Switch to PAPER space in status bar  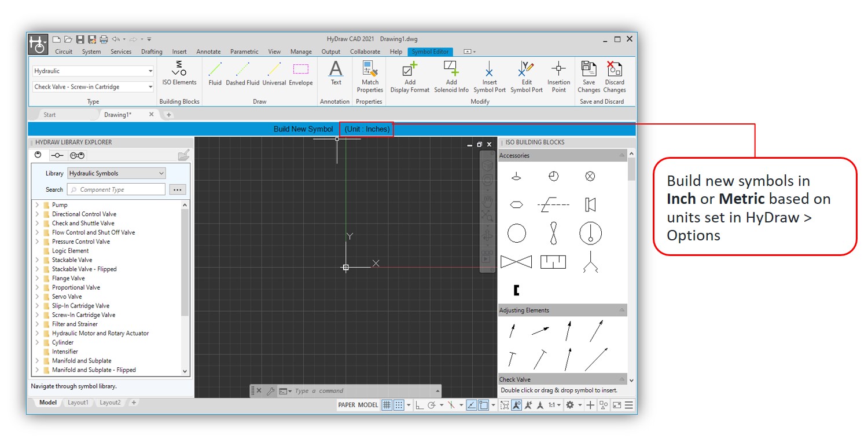[347, 405]
